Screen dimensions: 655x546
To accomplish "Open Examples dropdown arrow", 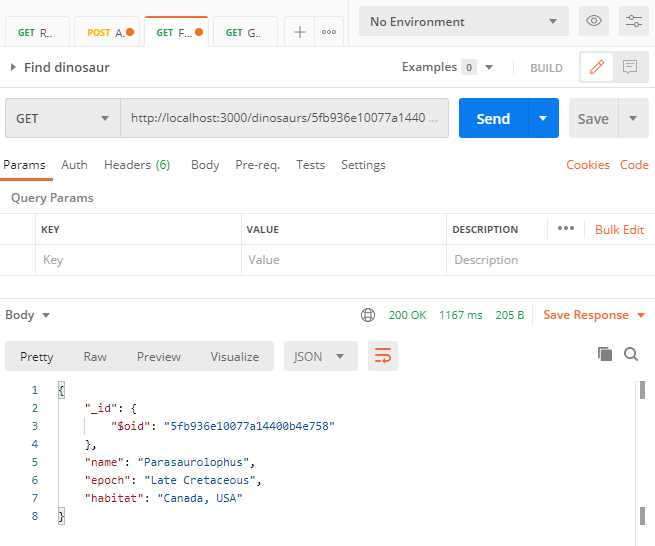I will click(489, 67).
